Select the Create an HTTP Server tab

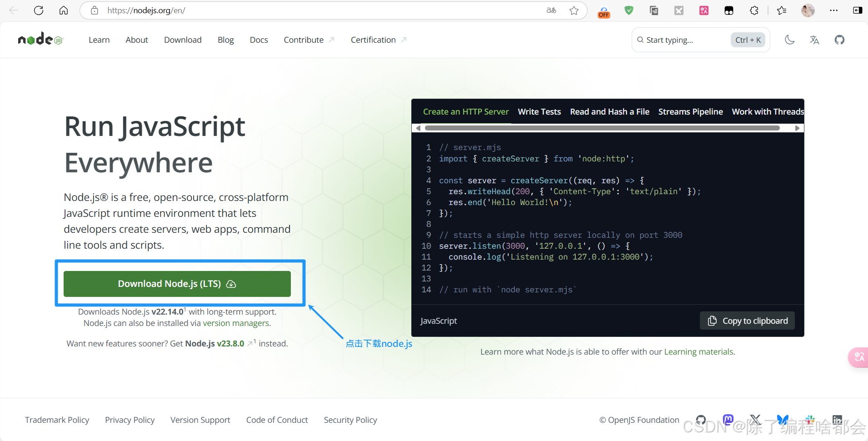coord(466,112)
